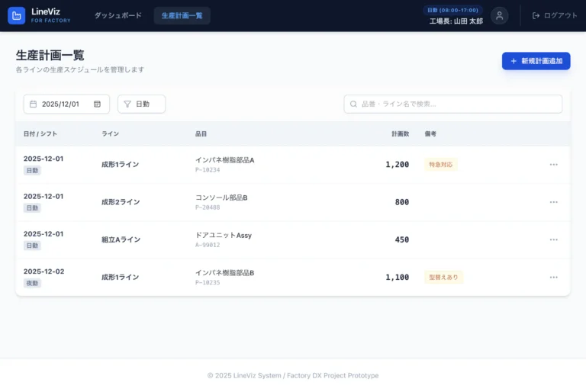This screenshot has height=392, width=586.
Task: Click the ログアウト button
Action: 555,15
